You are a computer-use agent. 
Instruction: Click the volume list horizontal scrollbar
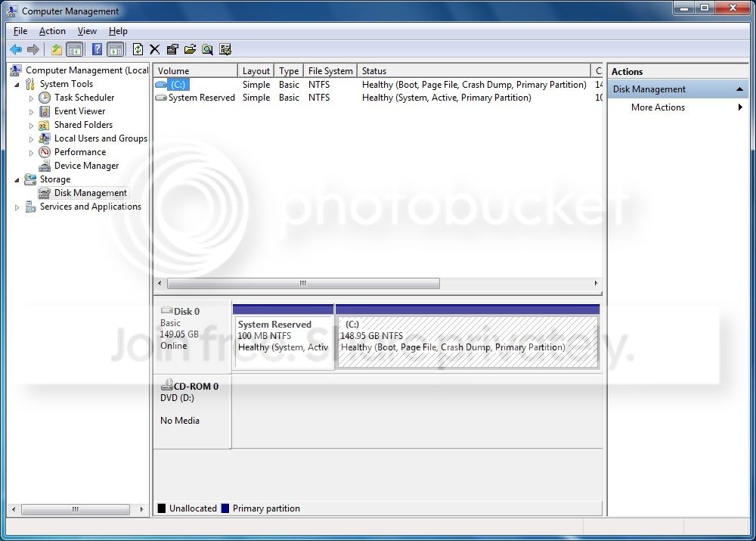click(377, 283)
